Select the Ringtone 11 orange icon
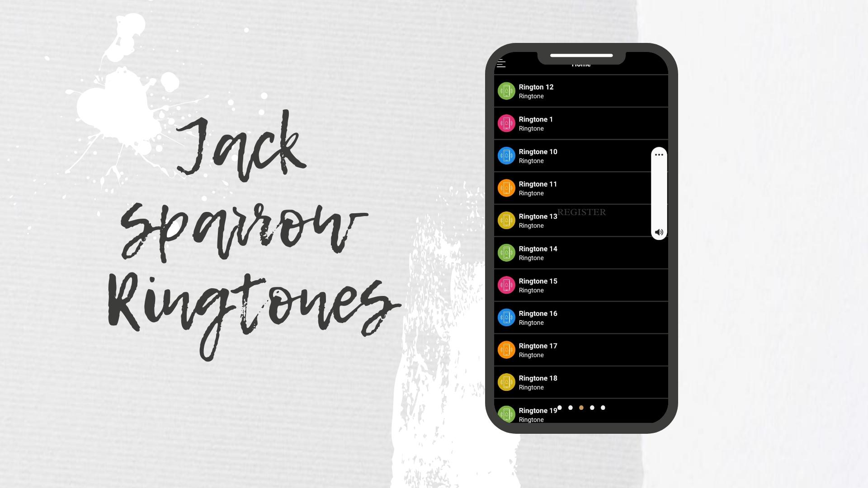This screenshot has height=488, width=868. [x=506, y=188]
